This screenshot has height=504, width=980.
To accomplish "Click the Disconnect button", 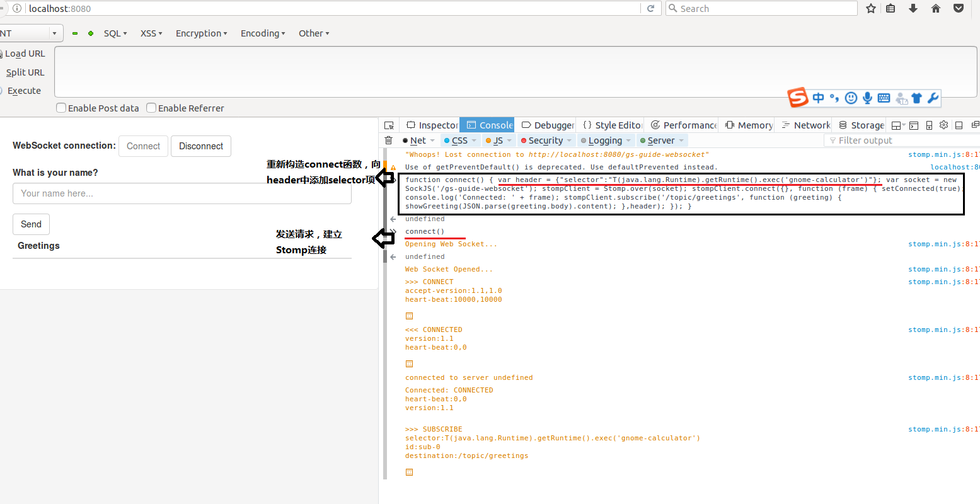I will [201, 146].
